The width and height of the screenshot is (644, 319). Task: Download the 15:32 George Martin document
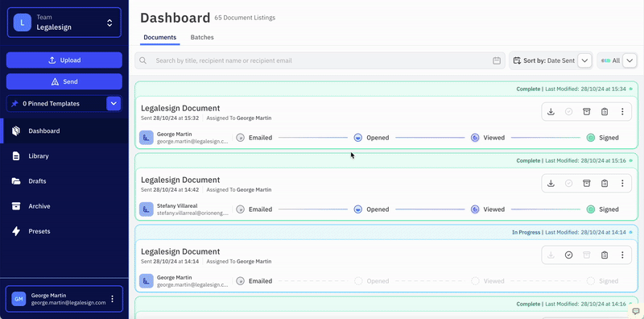(551, 111)
